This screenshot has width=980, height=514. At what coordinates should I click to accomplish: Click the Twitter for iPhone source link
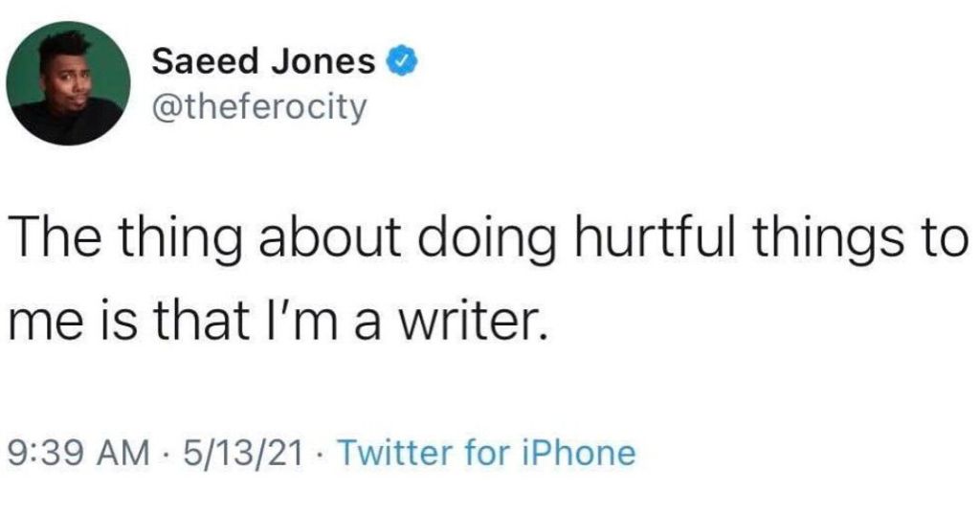pyautogui.click(x=486, y=452)
